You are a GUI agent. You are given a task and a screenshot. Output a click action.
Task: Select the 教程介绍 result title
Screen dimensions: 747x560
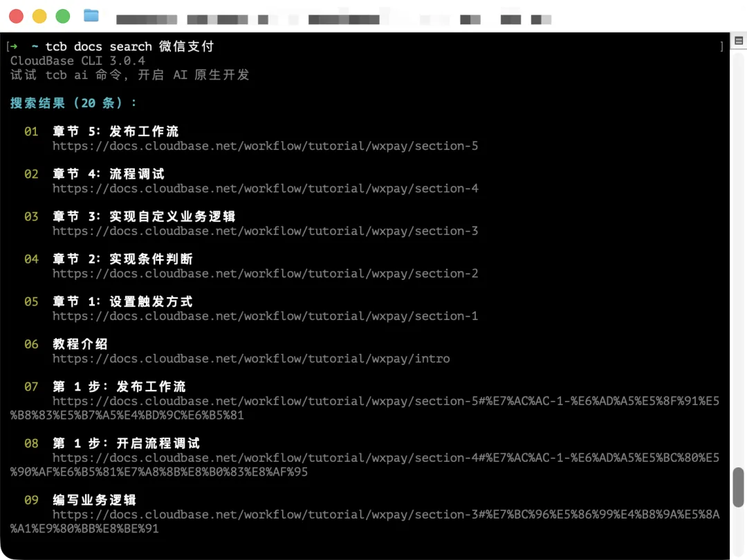(x=80, y=344)
